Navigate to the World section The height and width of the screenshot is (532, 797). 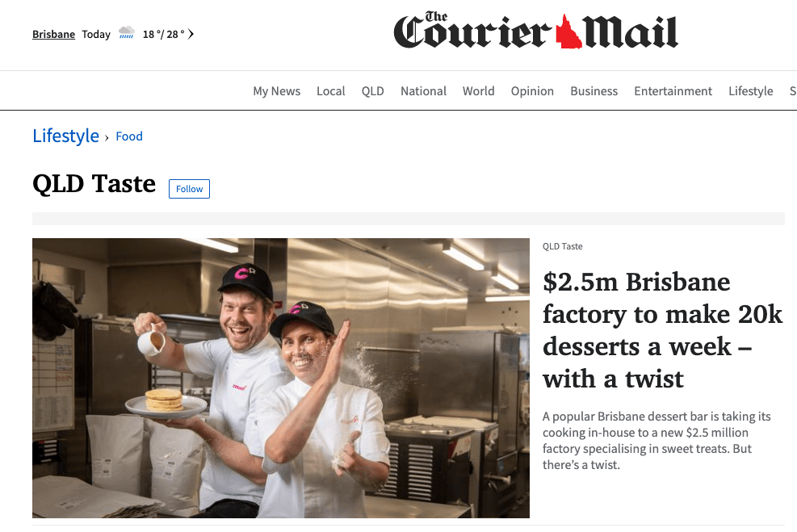(x=478, y=91)
